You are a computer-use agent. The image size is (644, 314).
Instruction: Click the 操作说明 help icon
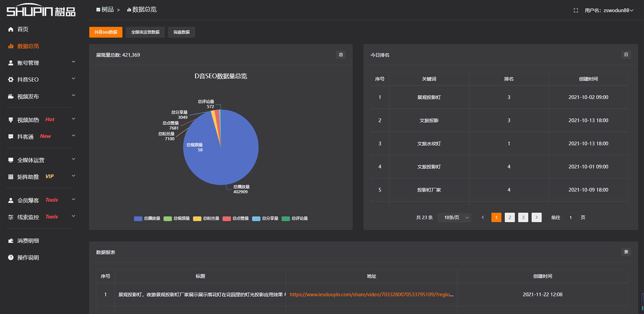11,258
